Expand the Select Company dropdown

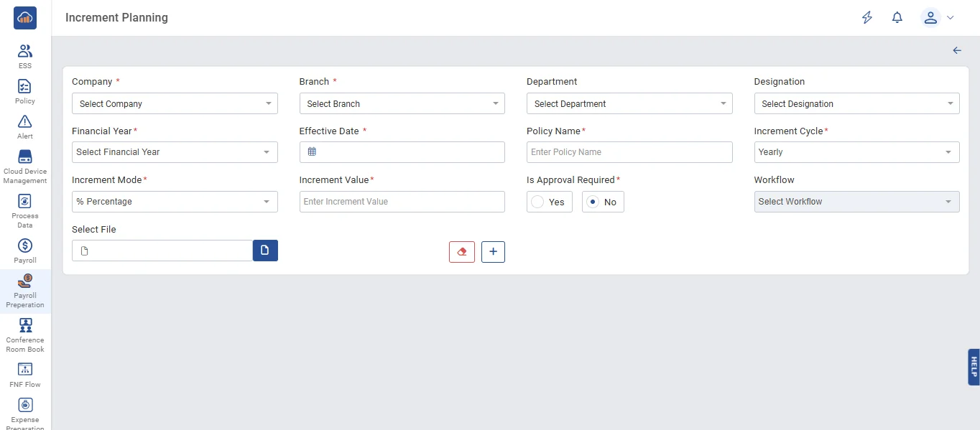point(175,104)
